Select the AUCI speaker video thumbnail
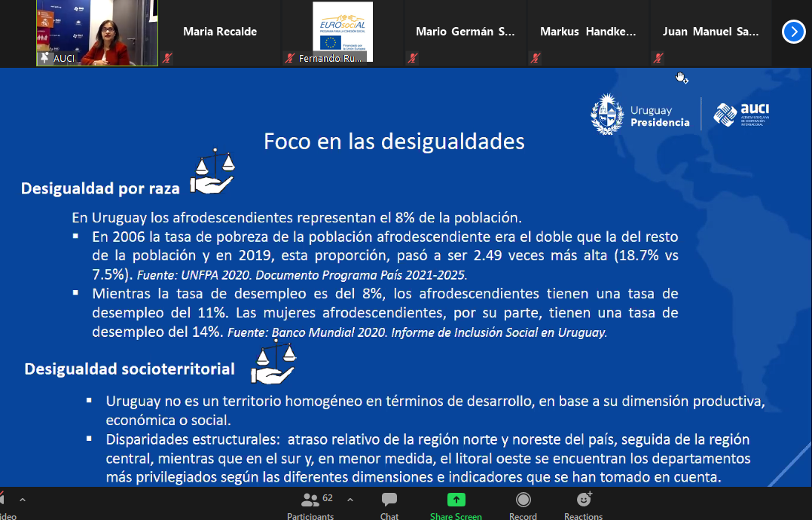 (97, 33)
